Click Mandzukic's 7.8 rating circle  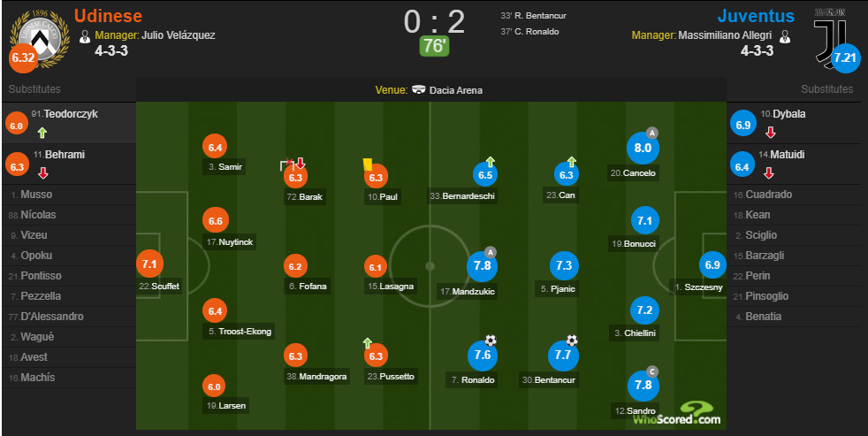point(482,266)
